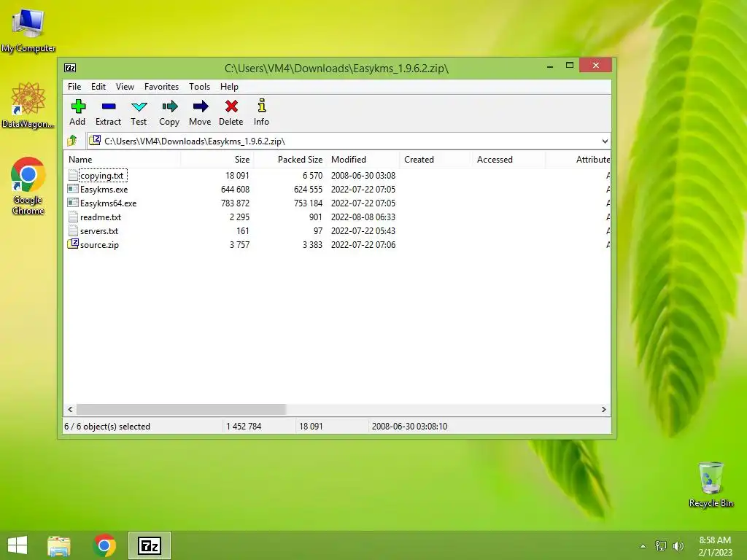Sort by Packed Size column header
This screenshot has width=747, height=560.
tap(290, 160)
